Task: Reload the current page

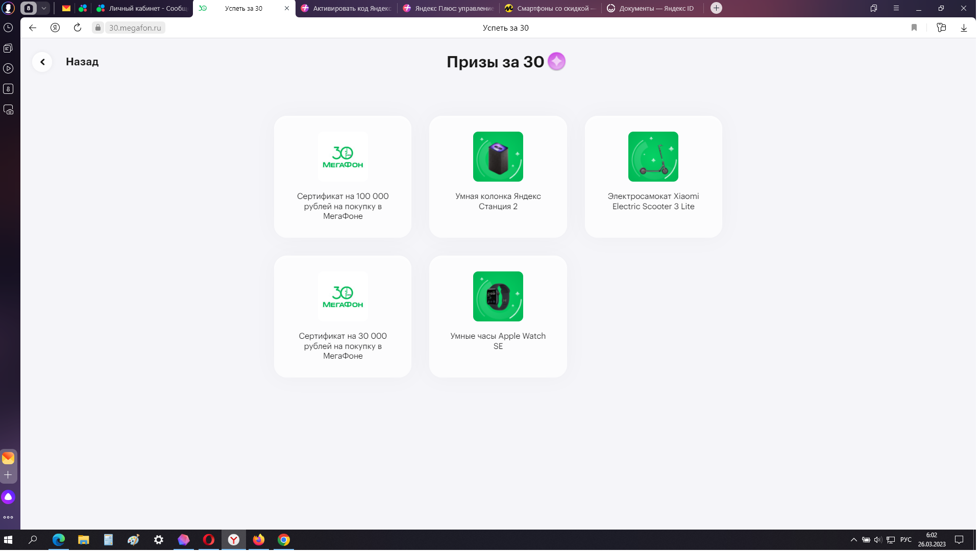Action: click(x=78, y=28)
